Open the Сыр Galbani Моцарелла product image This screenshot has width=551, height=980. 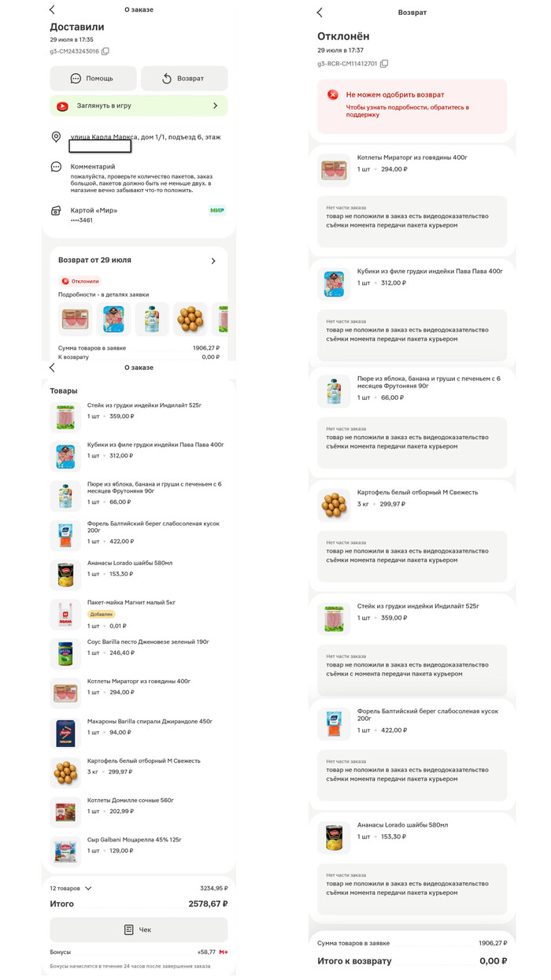point(65,851)
